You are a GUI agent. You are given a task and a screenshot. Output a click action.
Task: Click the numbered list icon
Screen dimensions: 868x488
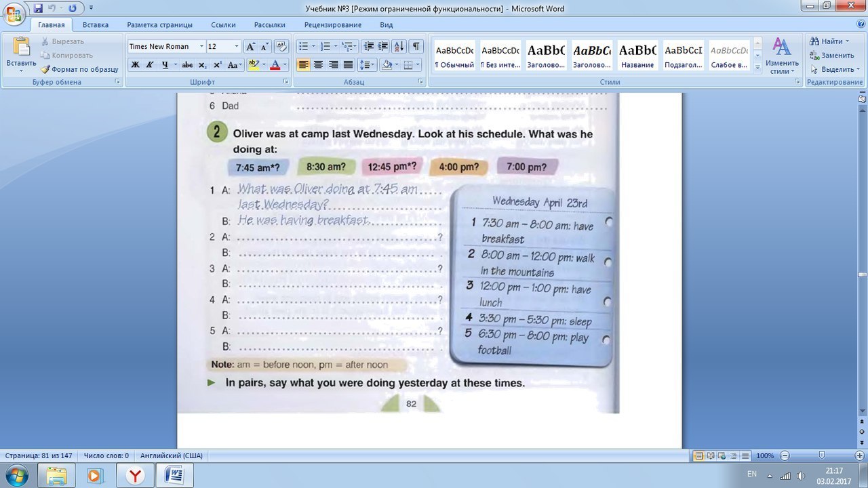tap(324, 46)
